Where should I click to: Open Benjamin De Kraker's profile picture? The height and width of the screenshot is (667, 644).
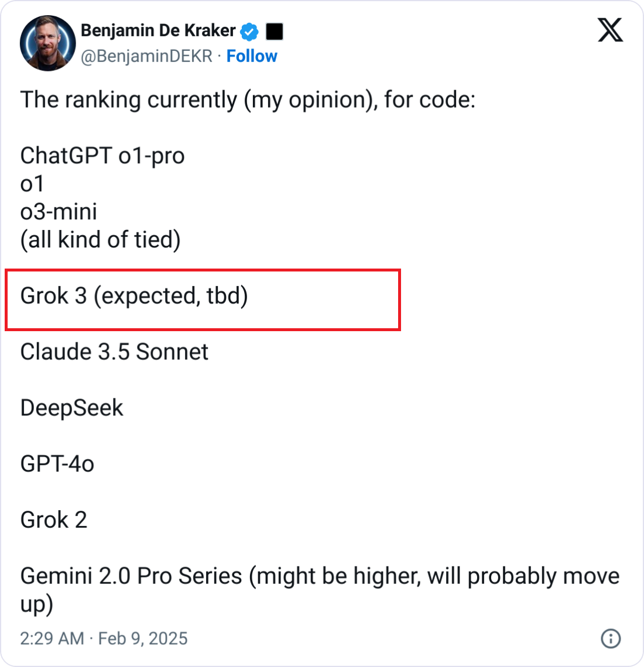(x=47, y=43)
